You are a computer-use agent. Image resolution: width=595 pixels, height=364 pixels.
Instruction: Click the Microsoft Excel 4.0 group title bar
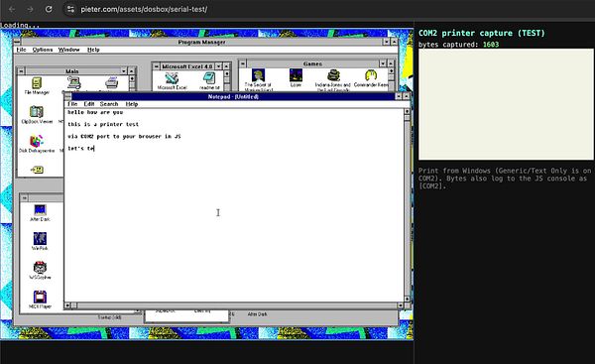tap(187, 66)
